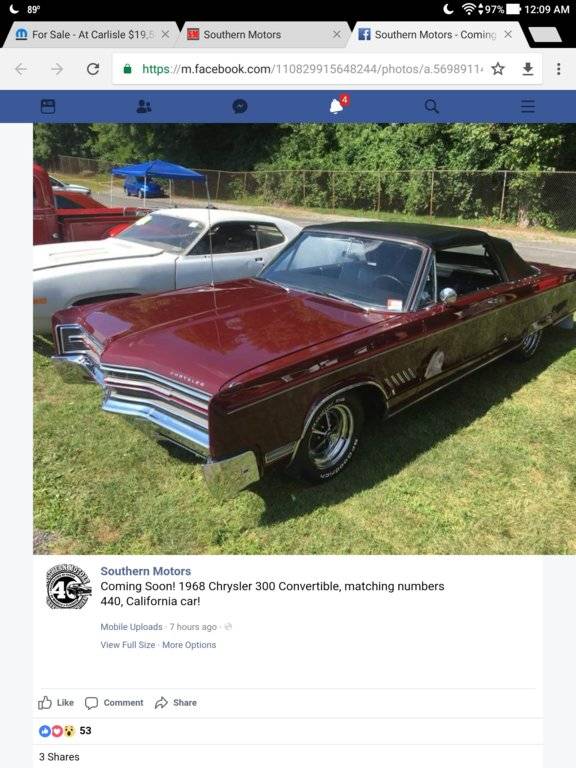Click the browser download icon

click(528, 69)
